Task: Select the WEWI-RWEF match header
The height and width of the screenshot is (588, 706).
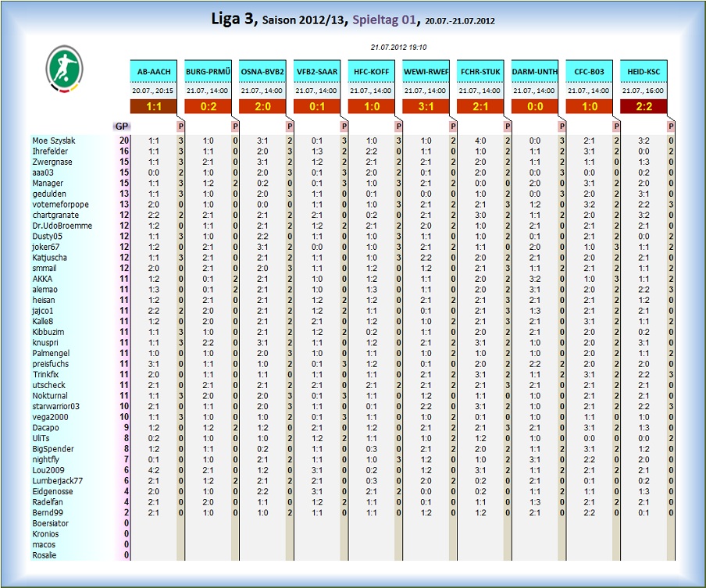Action: point(426,72)
